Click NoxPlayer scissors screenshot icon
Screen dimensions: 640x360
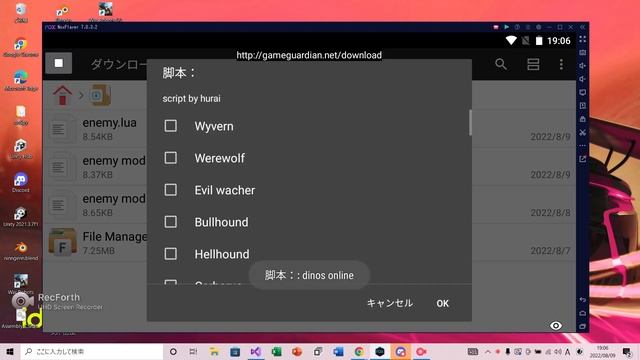coord(582,132)
